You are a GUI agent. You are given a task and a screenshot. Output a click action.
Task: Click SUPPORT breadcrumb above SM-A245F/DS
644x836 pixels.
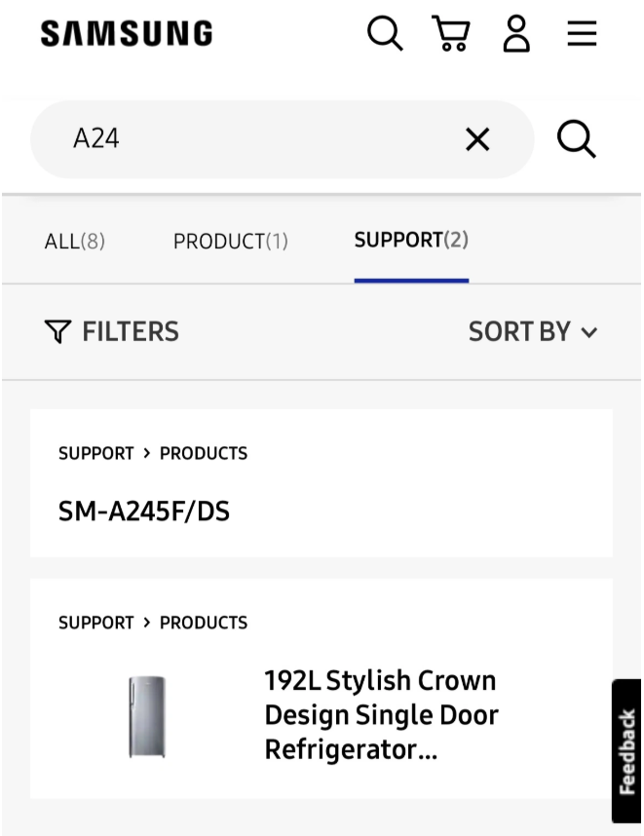click(96, 454)
